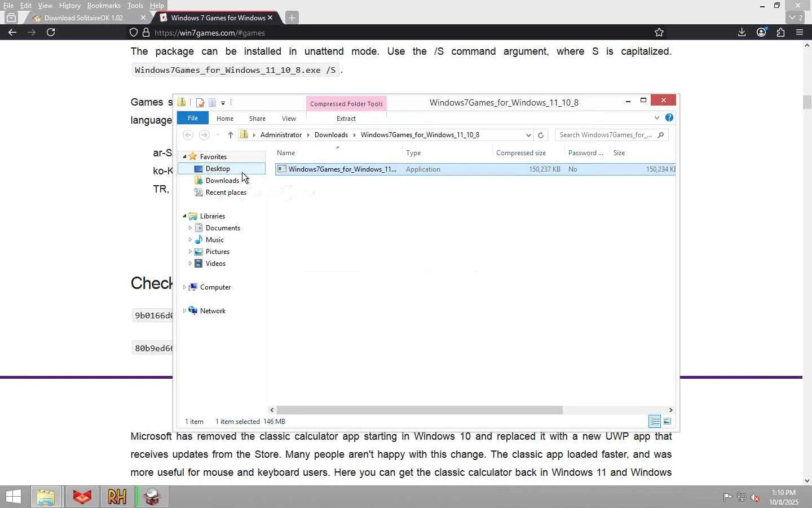Collapse the Favorites tree group

point(184,156)
